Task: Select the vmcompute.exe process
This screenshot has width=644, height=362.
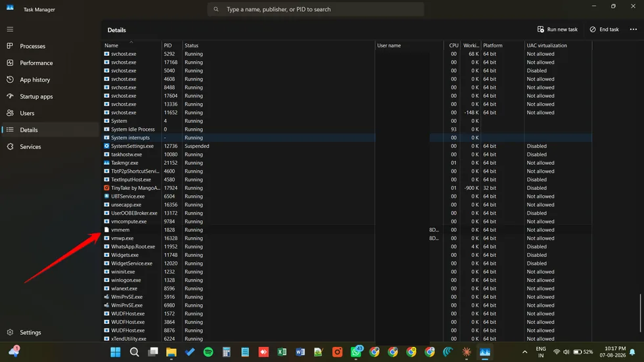Action: coord(347,221)
